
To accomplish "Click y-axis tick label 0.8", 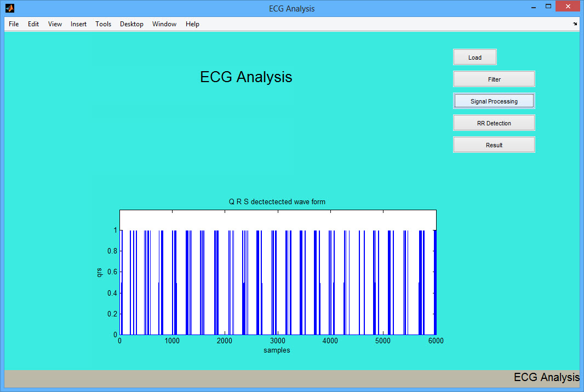I will click(112, 251).
